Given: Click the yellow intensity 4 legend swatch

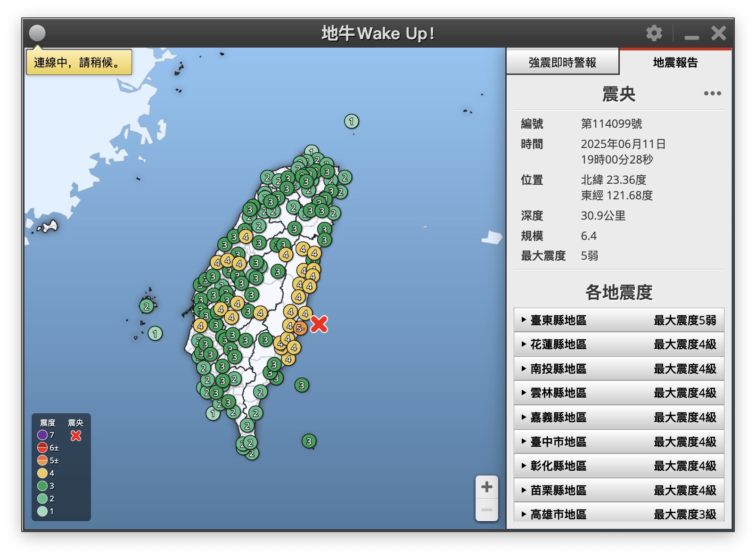Looking at the screenshot, I should [42, 473].
